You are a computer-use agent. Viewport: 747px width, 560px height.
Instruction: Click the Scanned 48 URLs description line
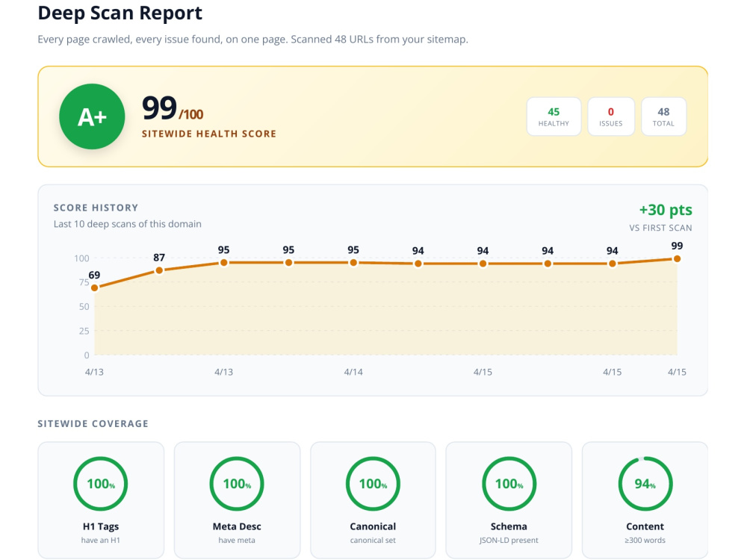coord(253,40)
